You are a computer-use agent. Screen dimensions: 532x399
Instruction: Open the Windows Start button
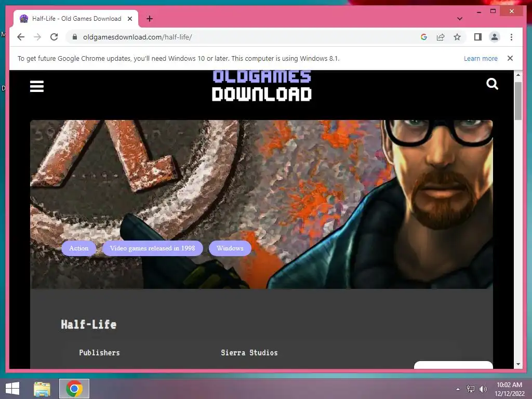pyautogui.click(x=12, y=389)
